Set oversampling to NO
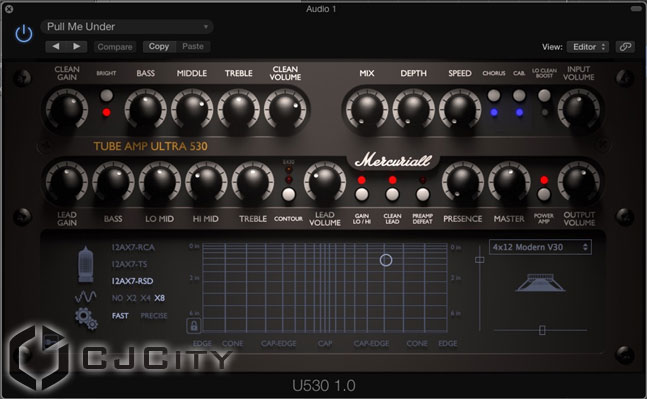647x399 pixels. pyautogui.click(x=117, y=298)
